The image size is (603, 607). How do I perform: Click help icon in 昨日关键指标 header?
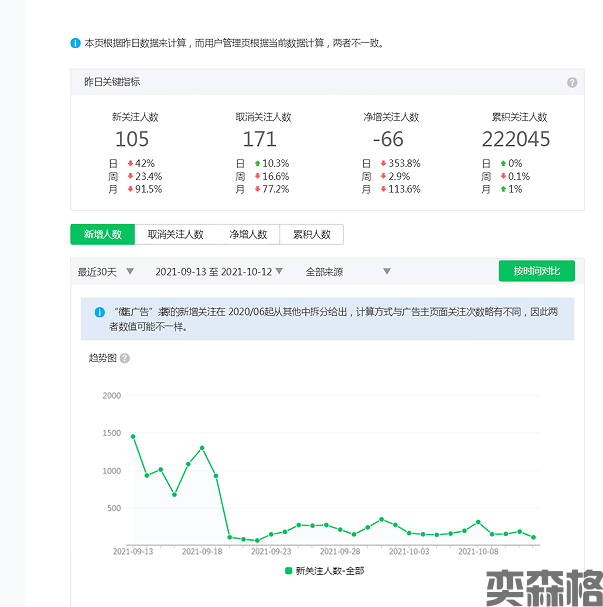pyautogui.click(x=572, y=83)
